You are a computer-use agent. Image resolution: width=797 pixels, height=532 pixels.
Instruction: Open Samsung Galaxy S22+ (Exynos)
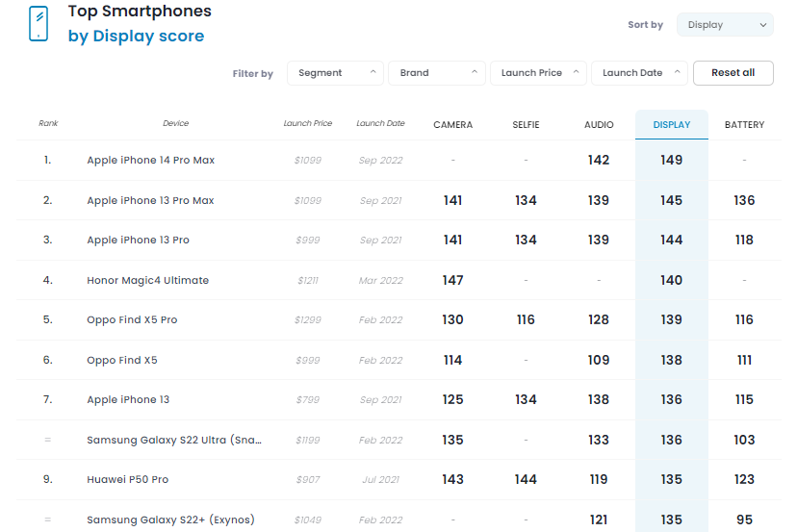(170, 519)
